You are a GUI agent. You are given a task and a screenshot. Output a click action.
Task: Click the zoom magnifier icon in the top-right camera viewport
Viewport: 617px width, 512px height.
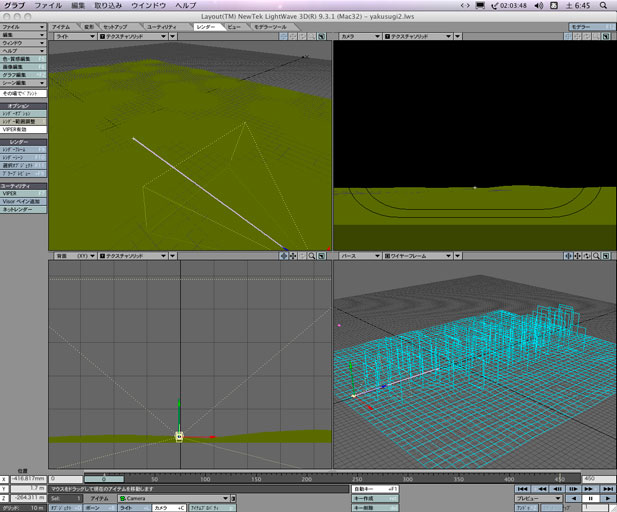point(596,36)
